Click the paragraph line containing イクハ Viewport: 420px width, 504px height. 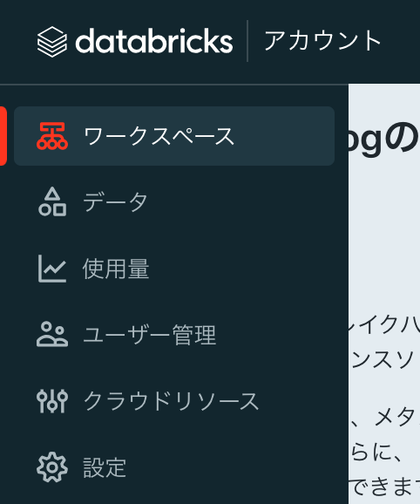click(x=384, y=325)
